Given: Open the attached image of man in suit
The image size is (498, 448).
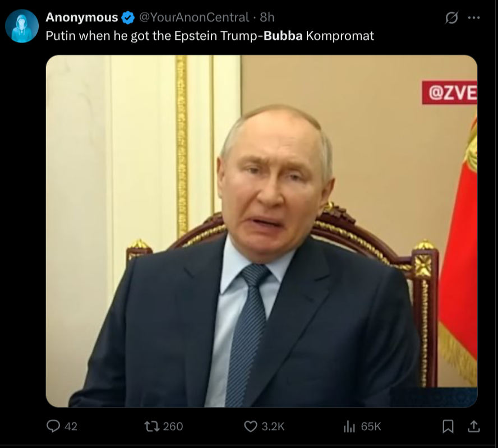Looking at the screenshot, I should point(261,231).
